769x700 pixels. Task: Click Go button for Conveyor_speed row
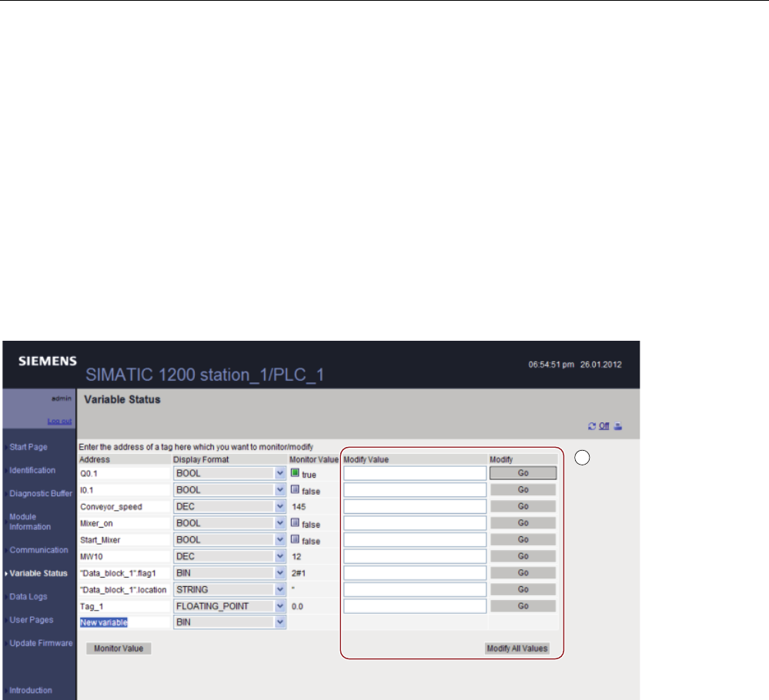click(523, 506)
